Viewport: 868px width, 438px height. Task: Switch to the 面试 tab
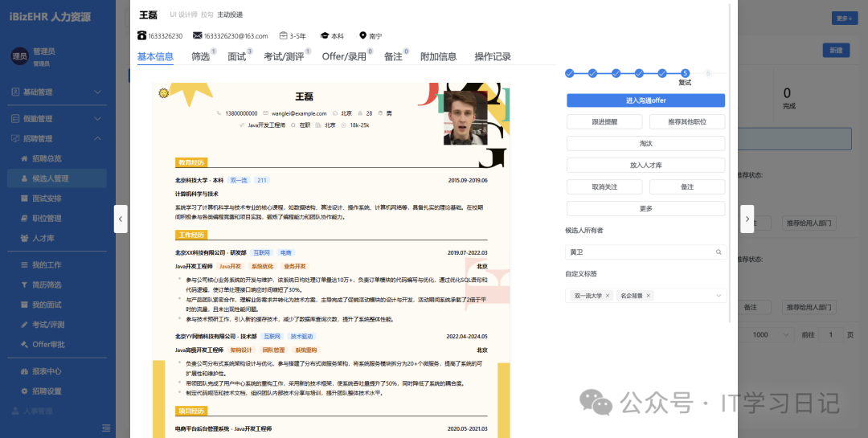pos(236,57)
